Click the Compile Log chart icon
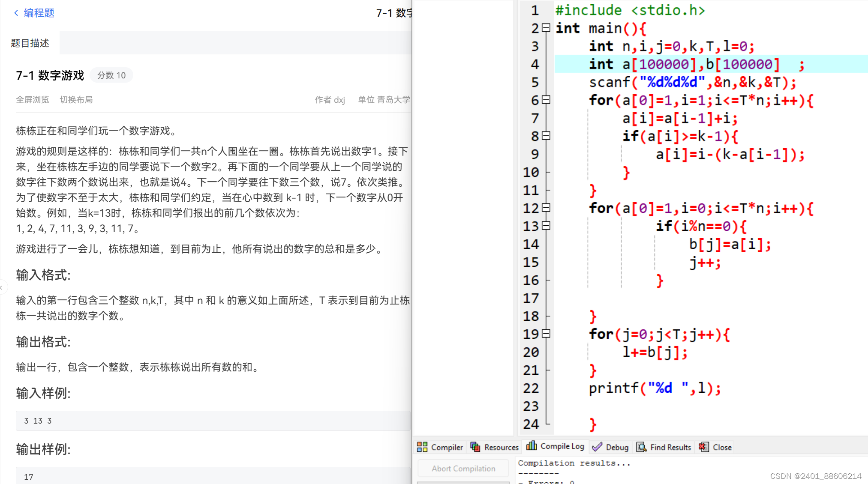Screen dimensions: 868x484 (x=532, y=446)
